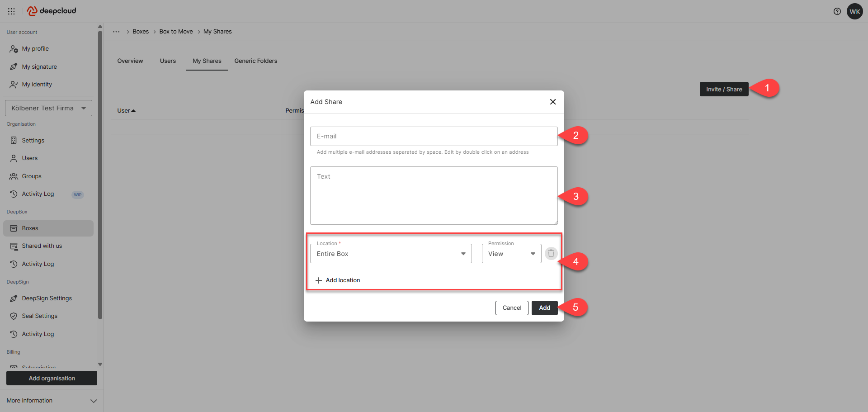The height and width of the screenshot is (412, 868).
Task: Click into the Text message area
Action: coord(433,195)
